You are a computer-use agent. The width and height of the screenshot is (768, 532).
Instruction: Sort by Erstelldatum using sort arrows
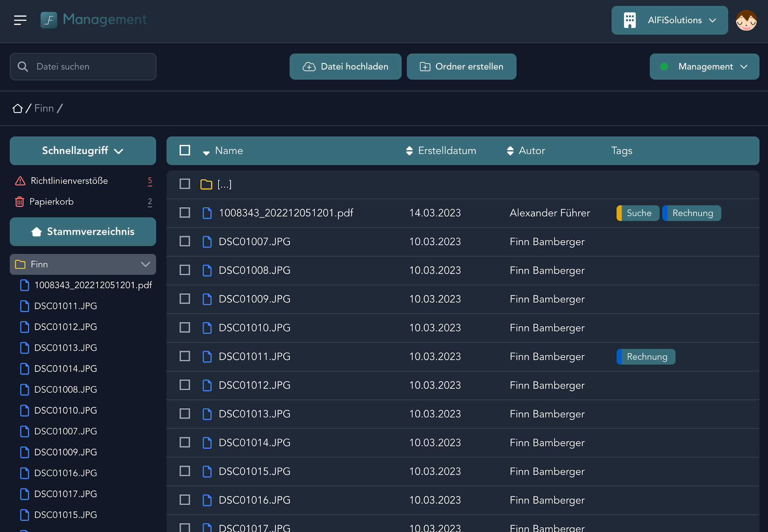(x=409, y=151)
